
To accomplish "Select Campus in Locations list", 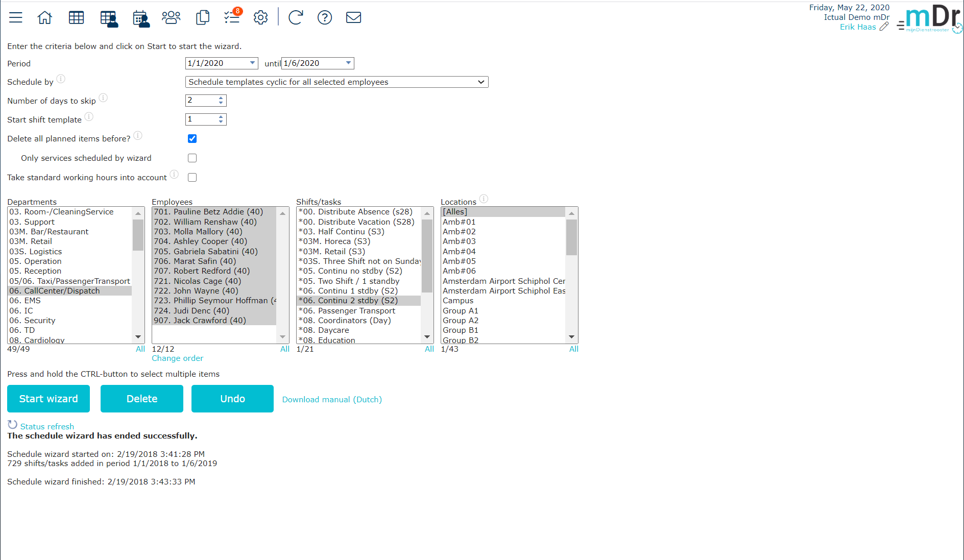I will coord(458,301).
